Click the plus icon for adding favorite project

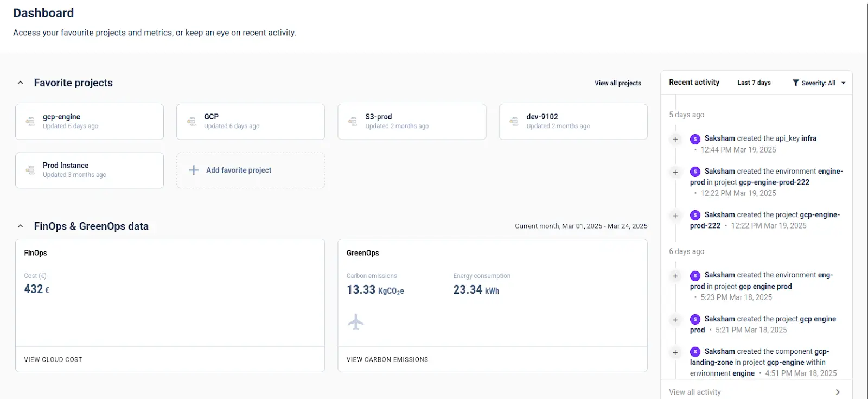(x=194, y=170)
